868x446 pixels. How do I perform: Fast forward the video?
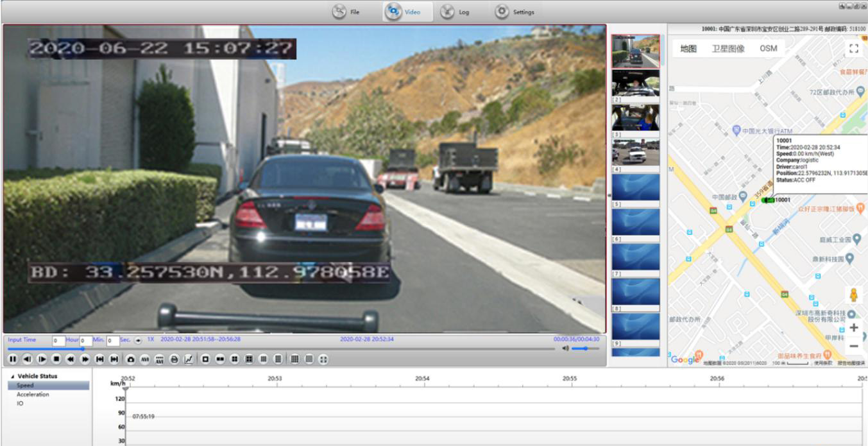(85, 359)
